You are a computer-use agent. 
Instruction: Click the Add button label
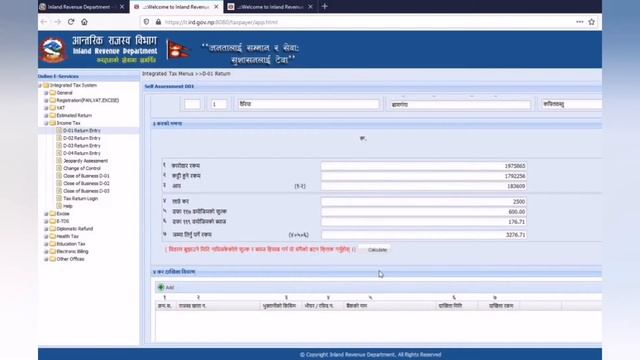[x=170, y=288]
